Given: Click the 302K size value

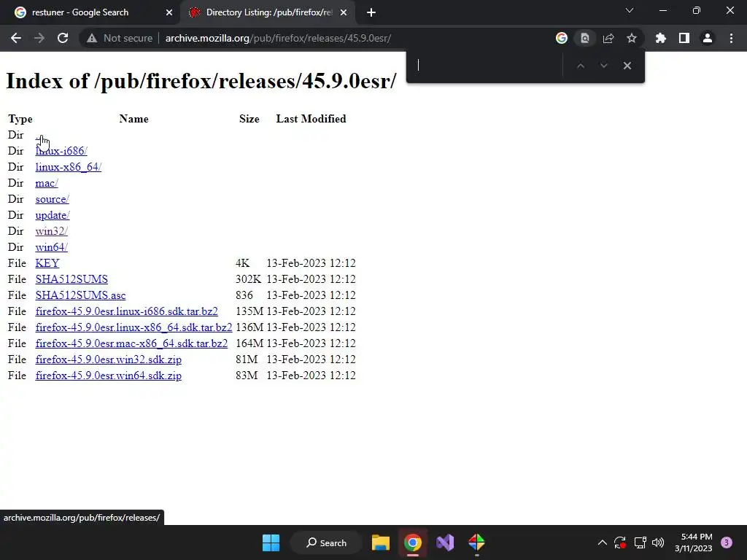Looking at the screenshot, I should 248,279.
